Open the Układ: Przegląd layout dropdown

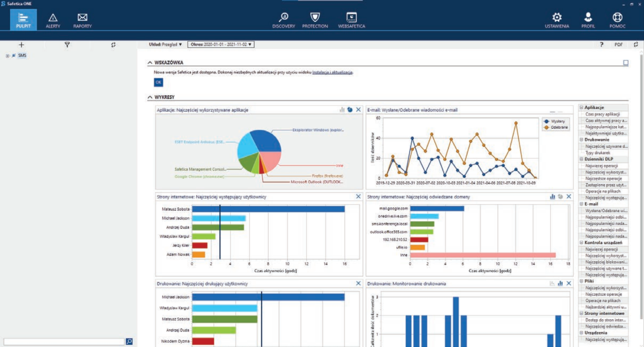click(165, 44)
